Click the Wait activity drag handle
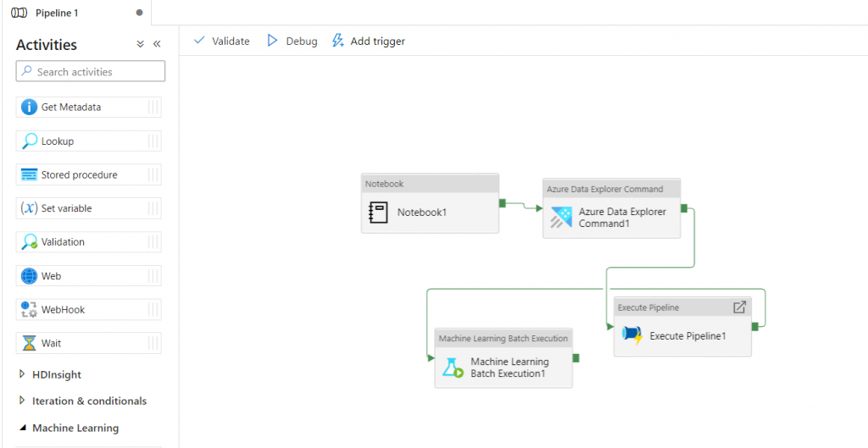Screen dimensions: 868x448 (153, 343)
